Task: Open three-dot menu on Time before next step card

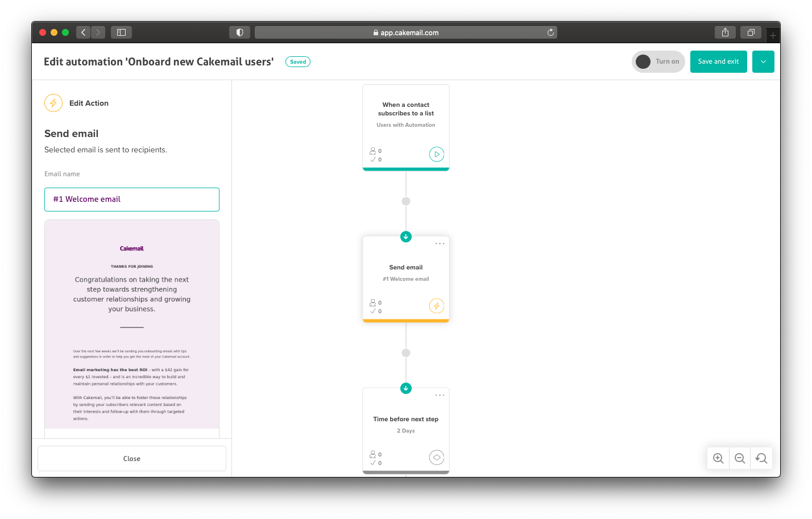Action: pyautogui.click(x=440, y=395)
